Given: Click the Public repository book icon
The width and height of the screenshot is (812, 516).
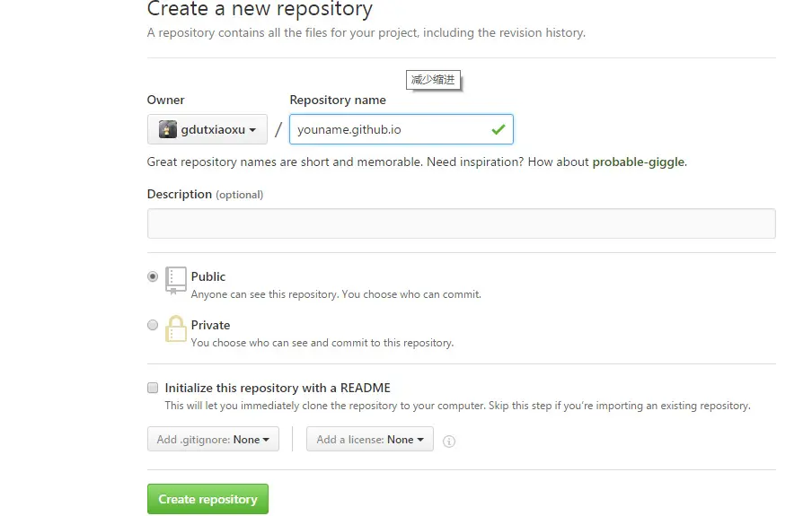Looking at the screenshot, I should pos(175,280).
